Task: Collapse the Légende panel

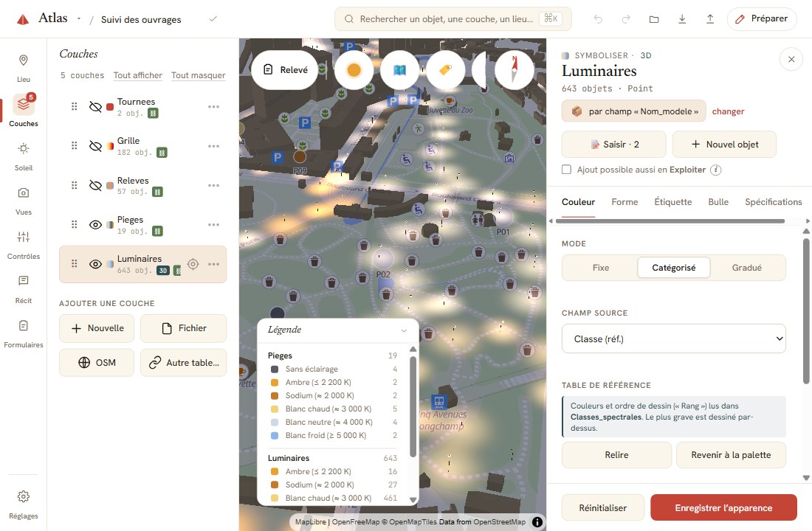Action: click(x=404, y=330)
